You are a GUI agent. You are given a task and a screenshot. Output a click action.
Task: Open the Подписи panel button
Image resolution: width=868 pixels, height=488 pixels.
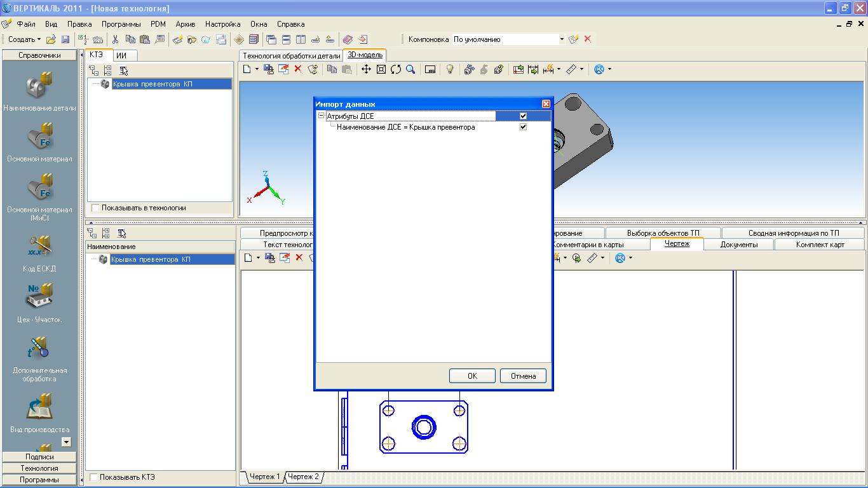[x=39, y=457]
